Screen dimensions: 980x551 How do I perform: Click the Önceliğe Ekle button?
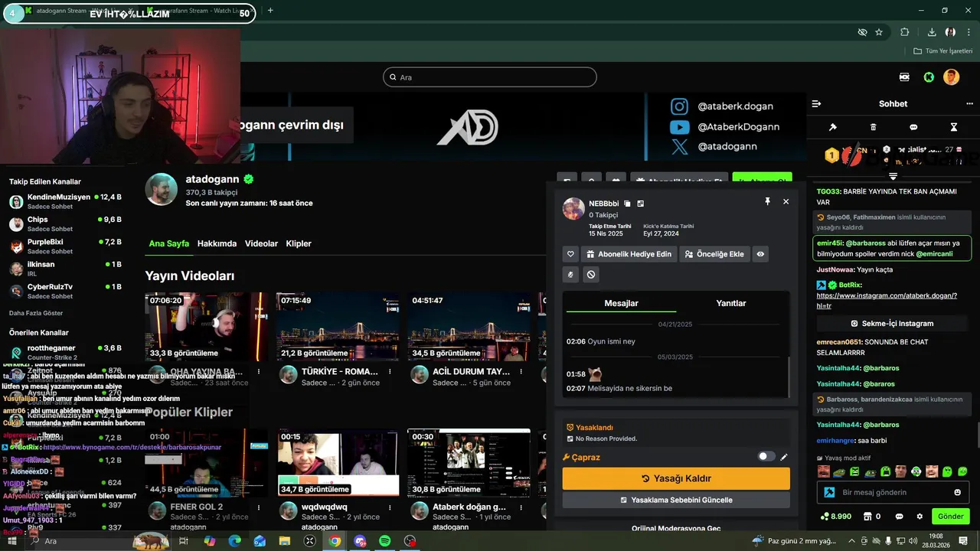[x=714, y=254]
